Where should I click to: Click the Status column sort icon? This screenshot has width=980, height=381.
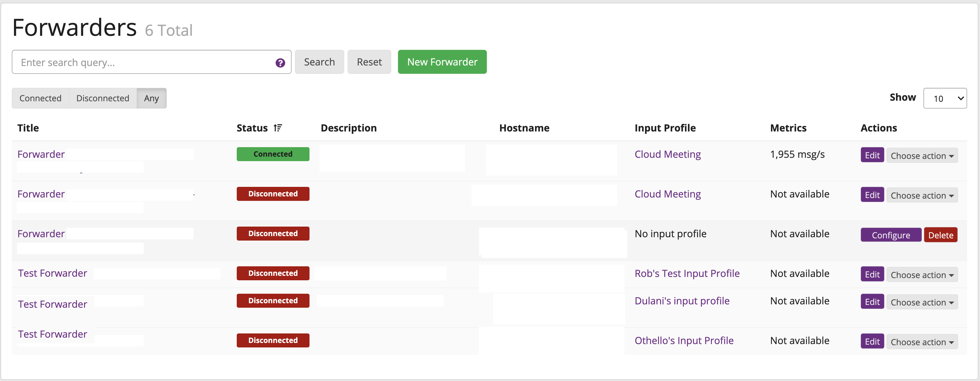[278, 128]
